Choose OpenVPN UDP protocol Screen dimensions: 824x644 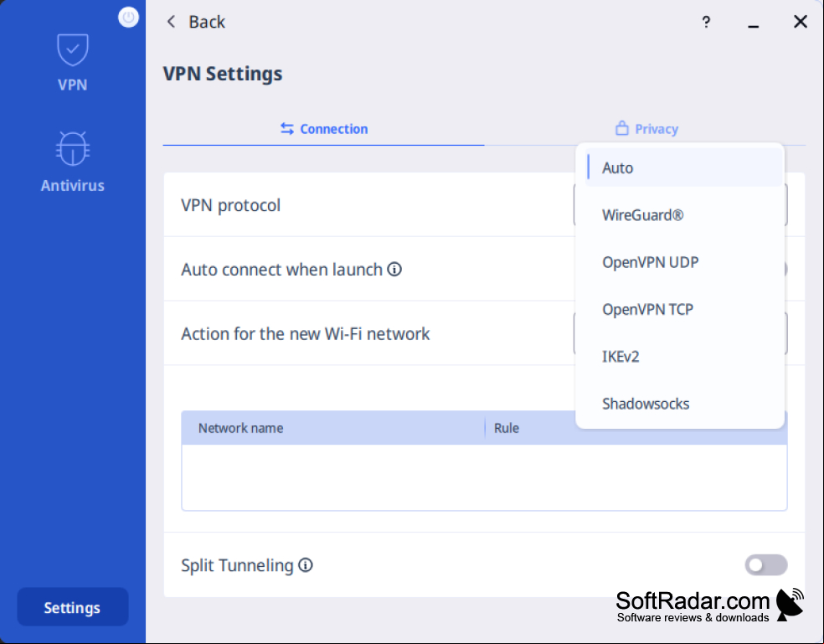pyautogui.click(x=684, y=262)
